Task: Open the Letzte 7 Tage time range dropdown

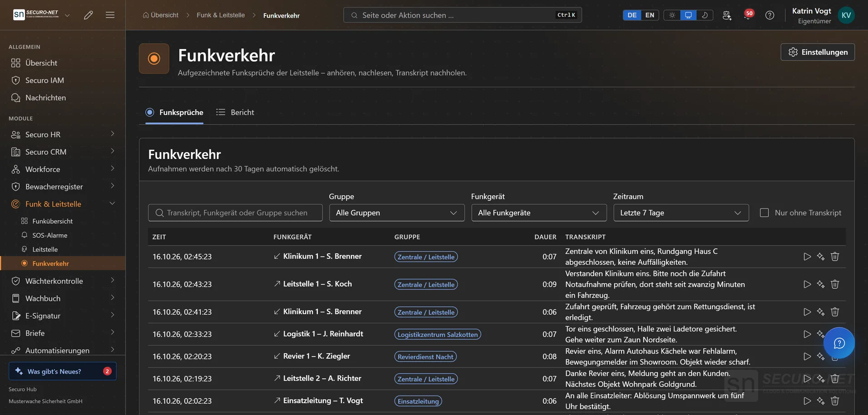Action: (x=681, y=212)
